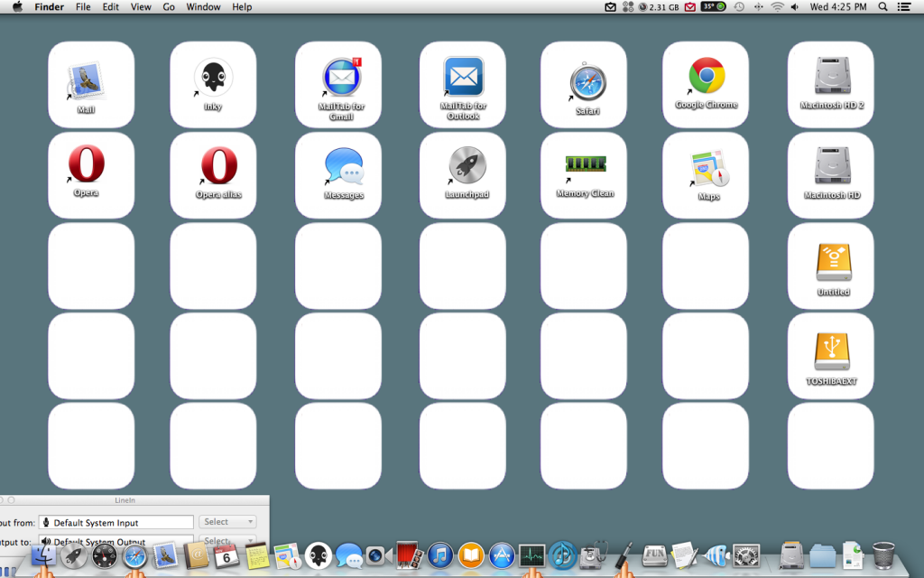The height and width of the screenshot is (578, 924).
Task: Open System Preferences gear in Dock
Action: click(746, 555)
